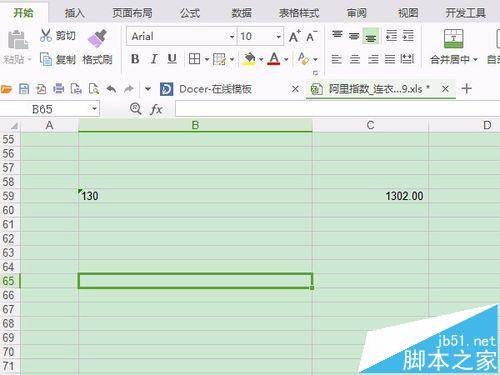This screenshot has height=375, width=500.
Task: Close the 阿里指数 xls document tab
Action: (445, 89)
